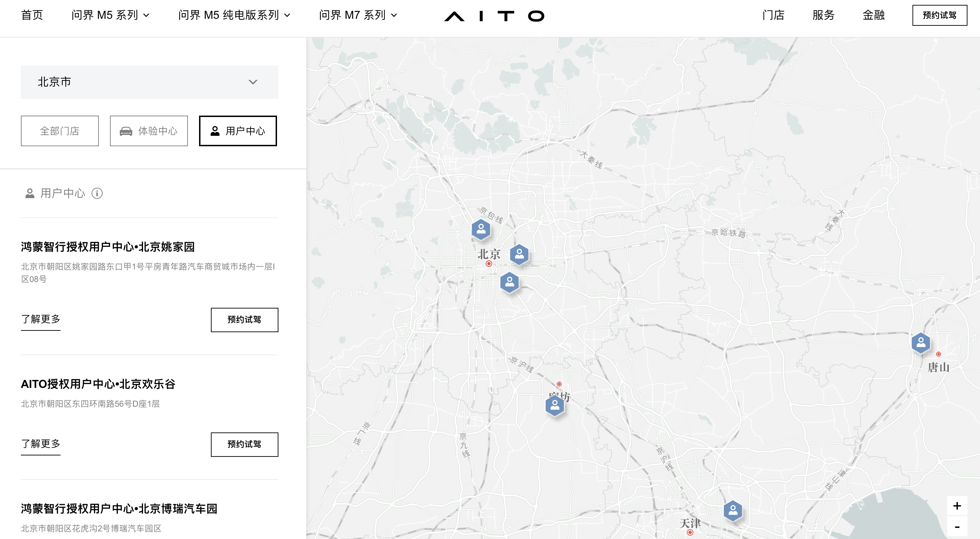The height and width of the screenshot is (539, 980).
Task: Select the user center marker at 廊坊
Action: pos(555,405)
